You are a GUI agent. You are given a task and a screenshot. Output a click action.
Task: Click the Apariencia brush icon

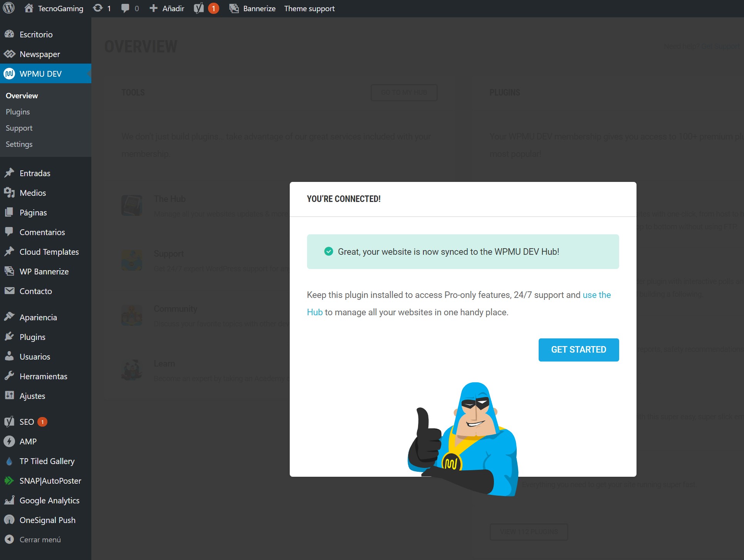(9, 317)
